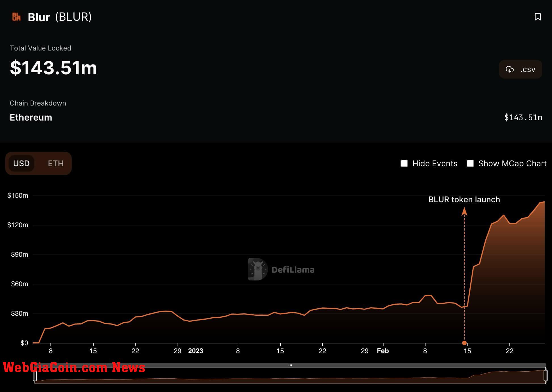This screenshot has height=392, width=552.
Task: Grab the left handle of the range slider
Action: point(35,375)
